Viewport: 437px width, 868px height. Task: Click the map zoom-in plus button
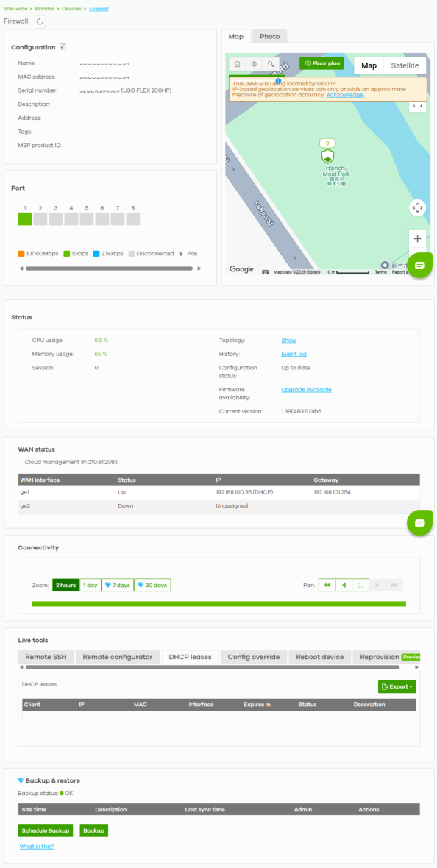[418, 238]
